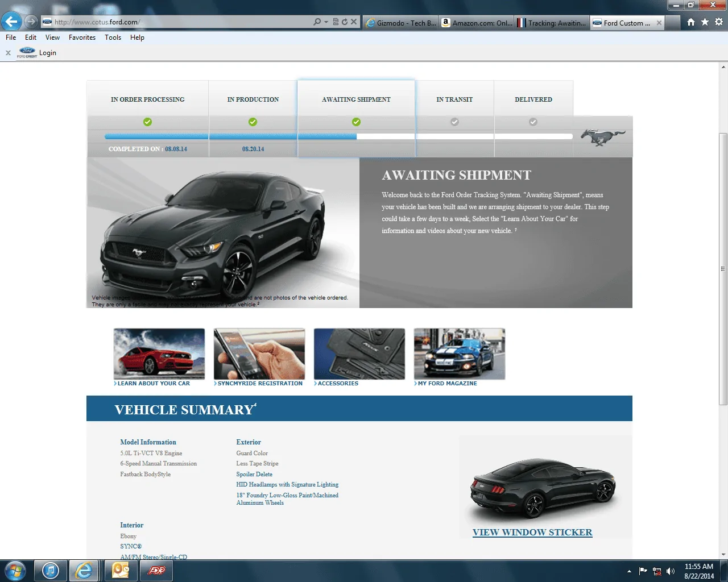Open the address bar autocomplete dropdown arrow
728x582 pixels.
click(x=326, y=22)
